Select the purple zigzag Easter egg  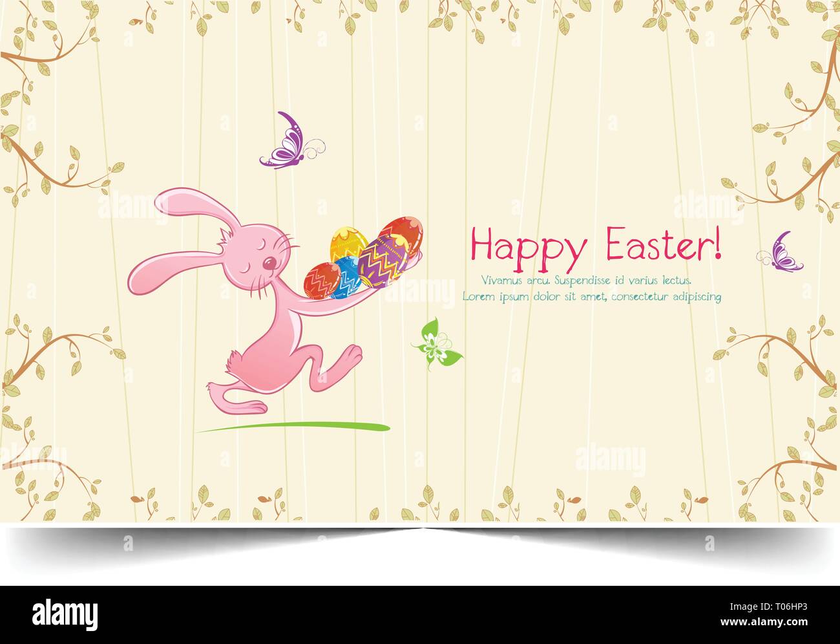[384, 261]
